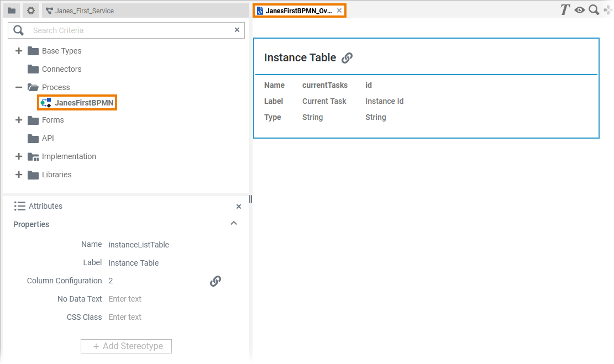Select the Instance Table heading link

pyautogui.click(x=300, y=57)
